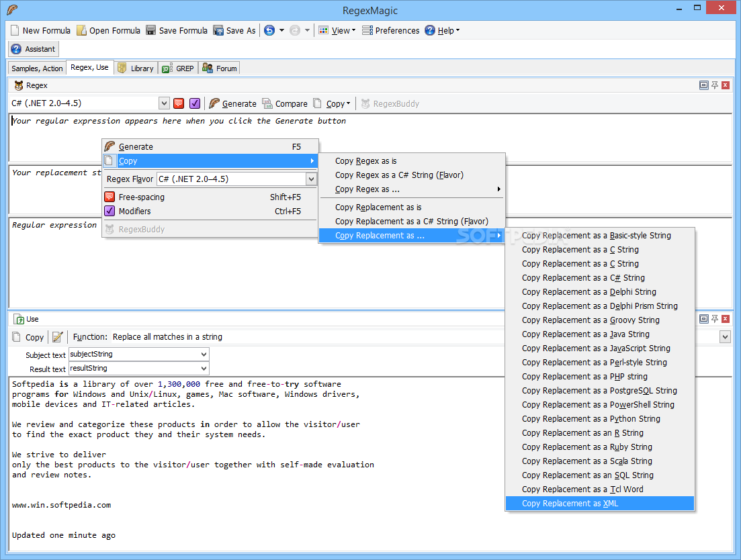741x560 pixels.
Task: Switch to the Library tab
Action: [136, 68]
